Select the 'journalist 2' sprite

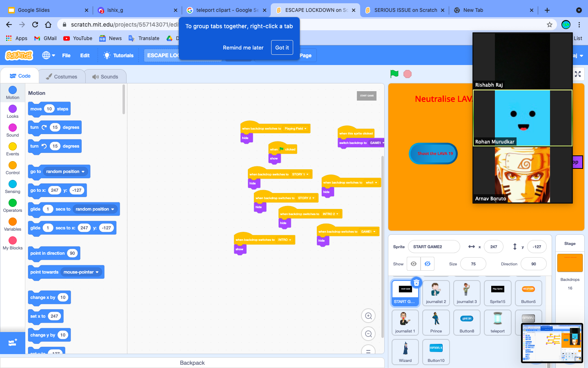pyautogui.click(x=436, y=293)
